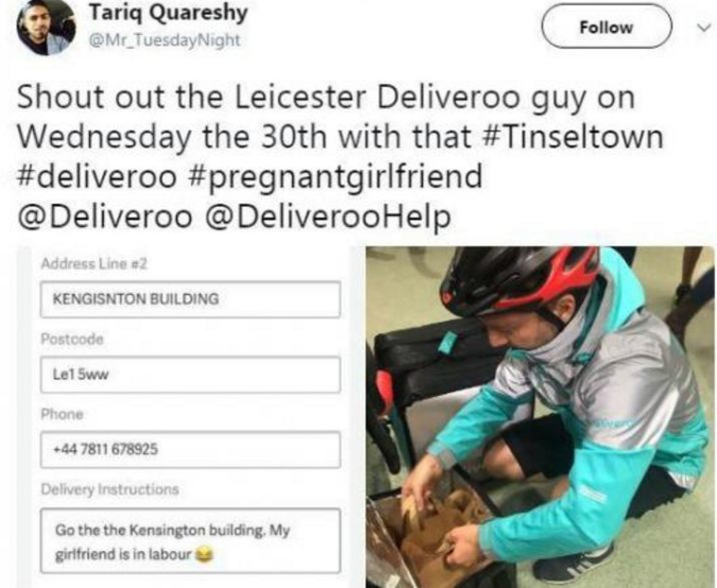Select the Postcode input field
This screenshot has height=588, width=717.
pyautogui.click(x=190, y=375)
